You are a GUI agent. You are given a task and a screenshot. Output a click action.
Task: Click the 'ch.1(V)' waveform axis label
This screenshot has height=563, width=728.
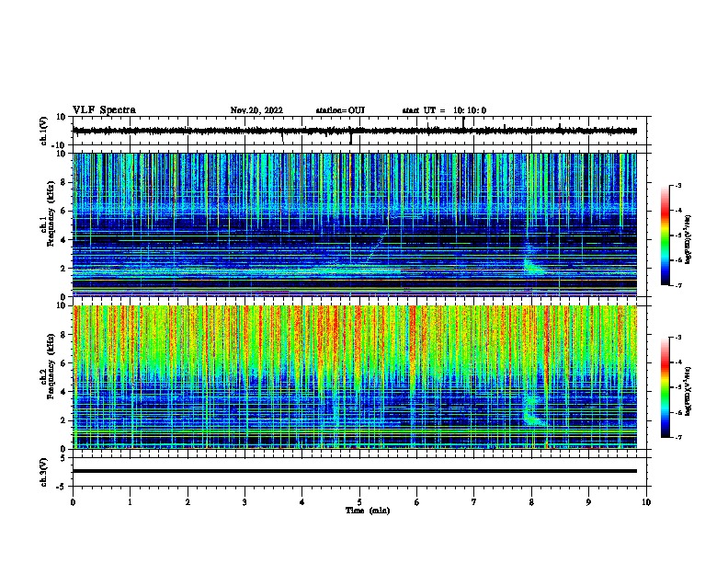[44, 131]
